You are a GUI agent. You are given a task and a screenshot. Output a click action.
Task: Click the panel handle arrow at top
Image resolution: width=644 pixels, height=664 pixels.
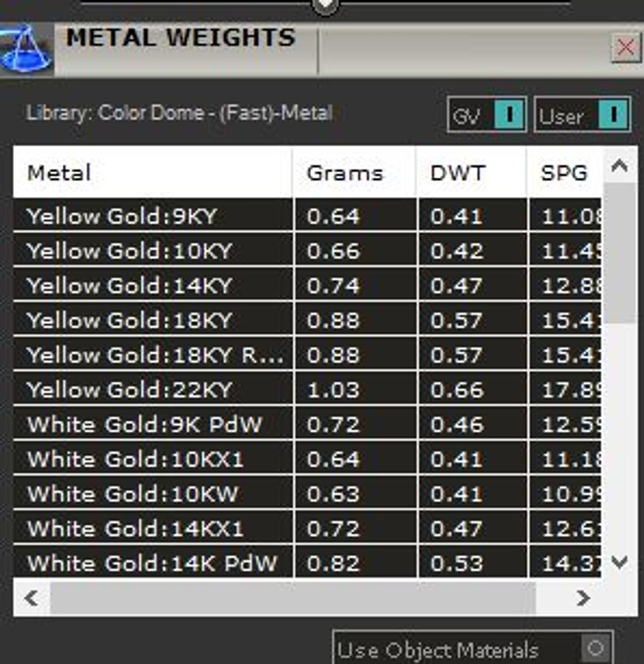325,6
